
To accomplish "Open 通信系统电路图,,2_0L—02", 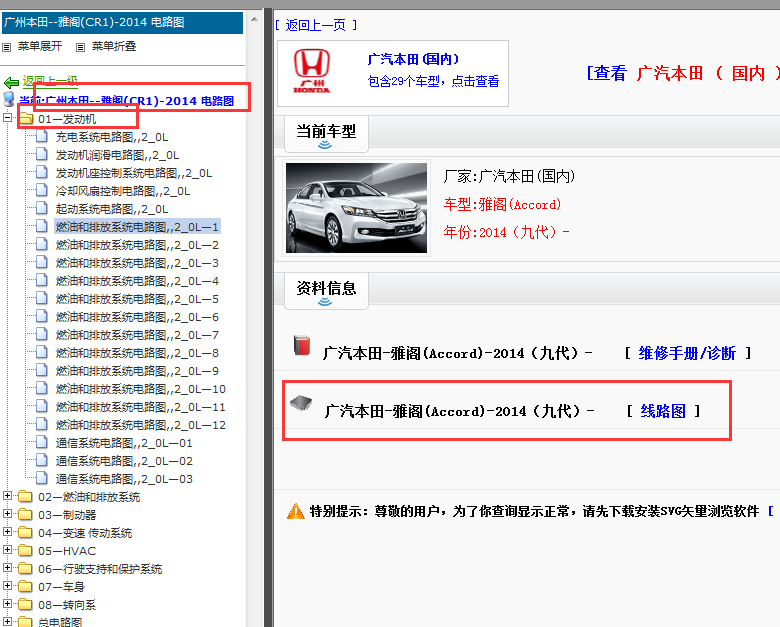I will tap(124, 461).
